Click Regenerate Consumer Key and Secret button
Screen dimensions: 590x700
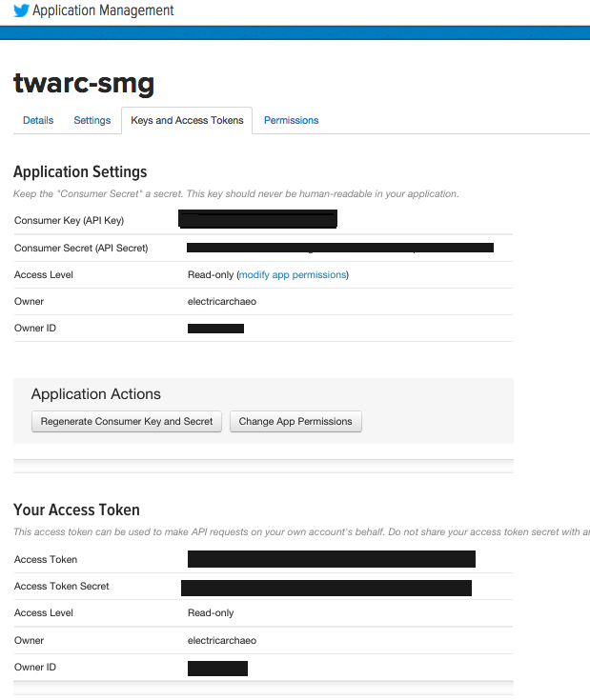coord(127,421)
